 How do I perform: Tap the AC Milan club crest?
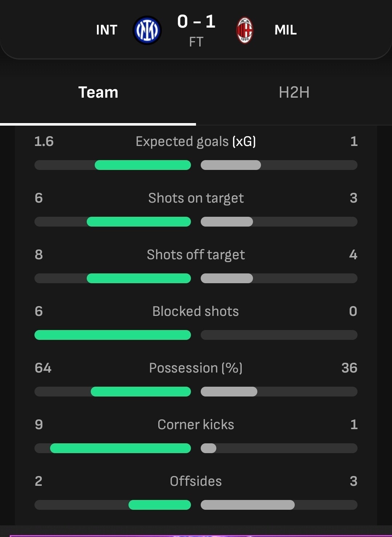(x=245, y=30)
